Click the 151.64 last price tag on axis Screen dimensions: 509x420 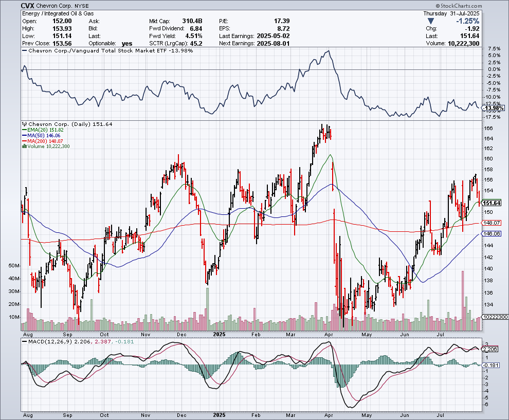coord(492,203)
